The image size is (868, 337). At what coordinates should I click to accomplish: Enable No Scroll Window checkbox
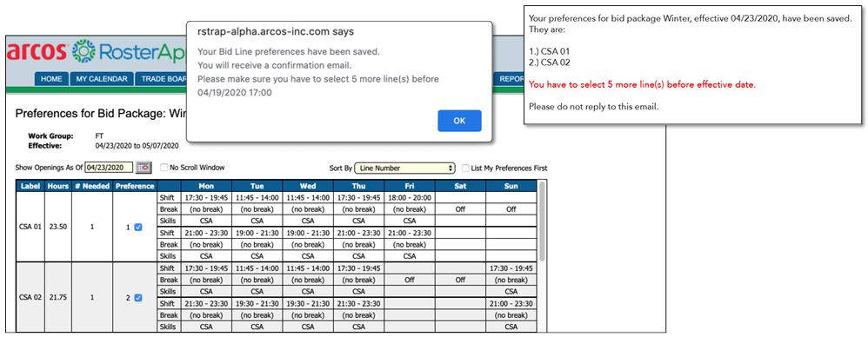(x=164, y=168)
